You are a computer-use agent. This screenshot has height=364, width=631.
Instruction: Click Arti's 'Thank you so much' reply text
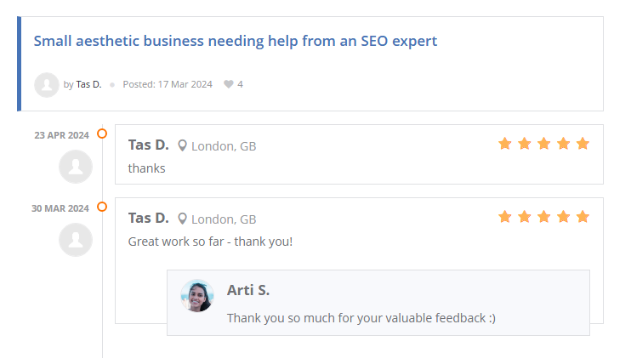(361, 318)
